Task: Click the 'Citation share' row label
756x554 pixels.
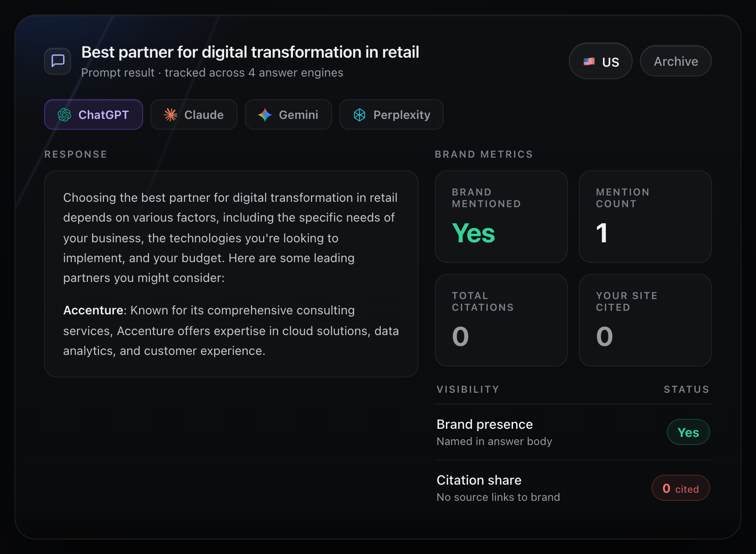Action: tap(479, 480)
